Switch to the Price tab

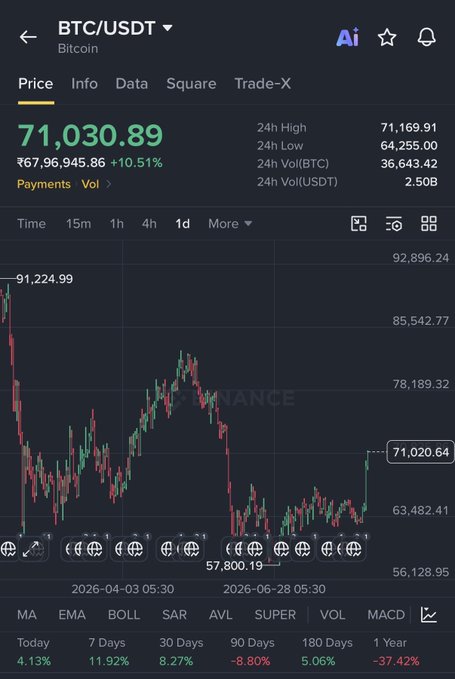[x=35, y=84]
